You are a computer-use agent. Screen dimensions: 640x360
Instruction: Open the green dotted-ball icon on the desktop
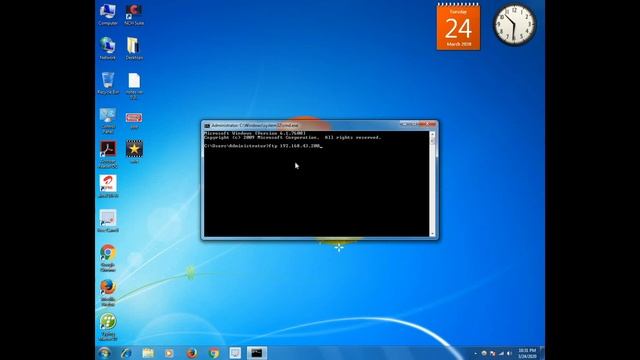108,327
